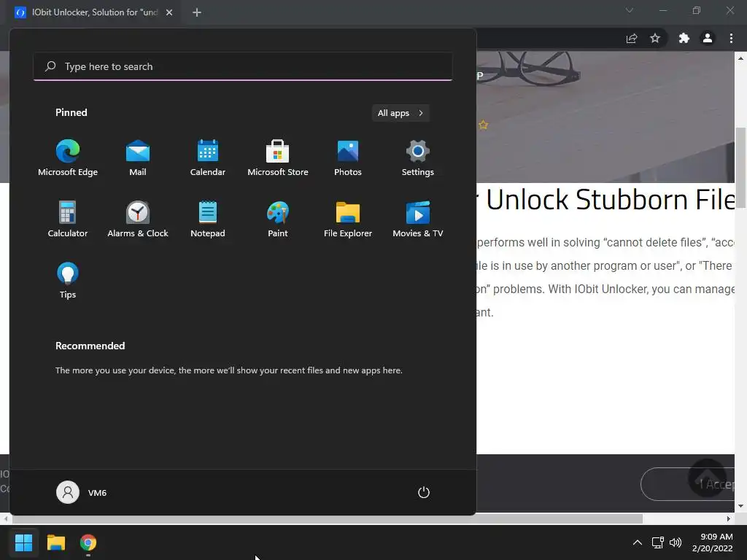Open Chrome profile avatar menu
747x560 pixels.
pyautogui.click(x=708, y=38)
